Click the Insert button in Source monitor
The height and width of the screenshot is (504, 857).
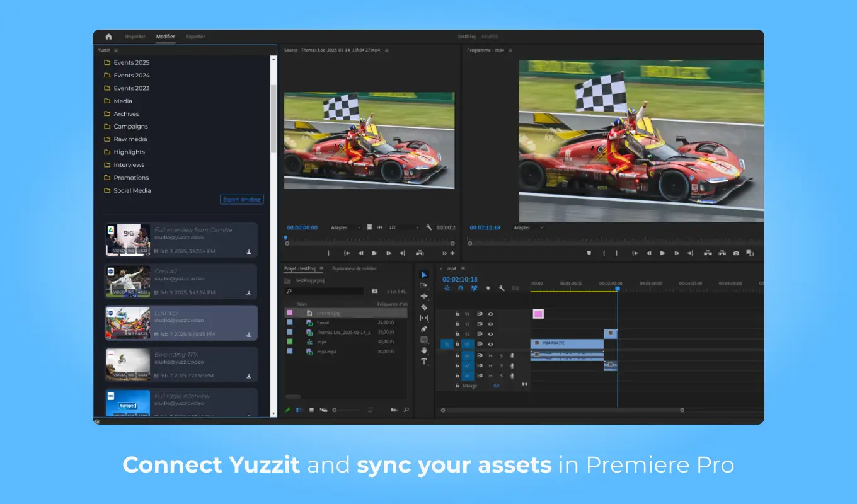(420, 253)
